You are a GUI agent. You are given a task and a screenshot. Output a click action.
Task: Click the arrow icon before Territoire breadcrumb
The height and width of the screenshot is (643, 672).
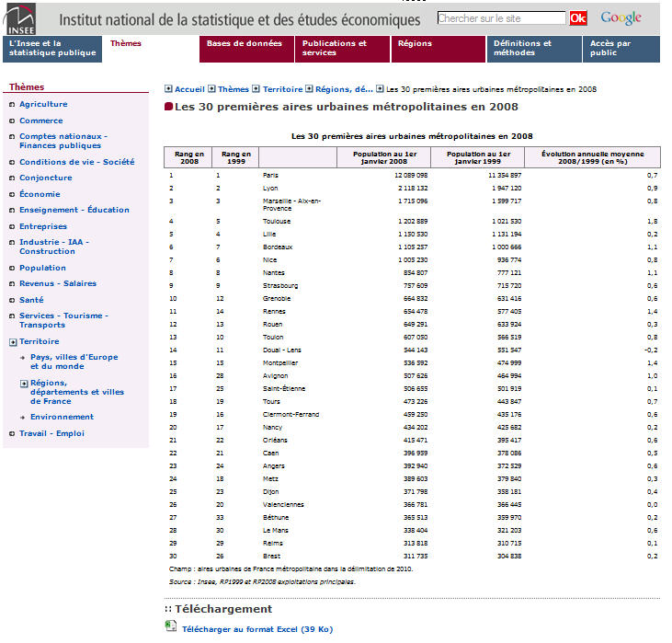[x=256, y=89]
